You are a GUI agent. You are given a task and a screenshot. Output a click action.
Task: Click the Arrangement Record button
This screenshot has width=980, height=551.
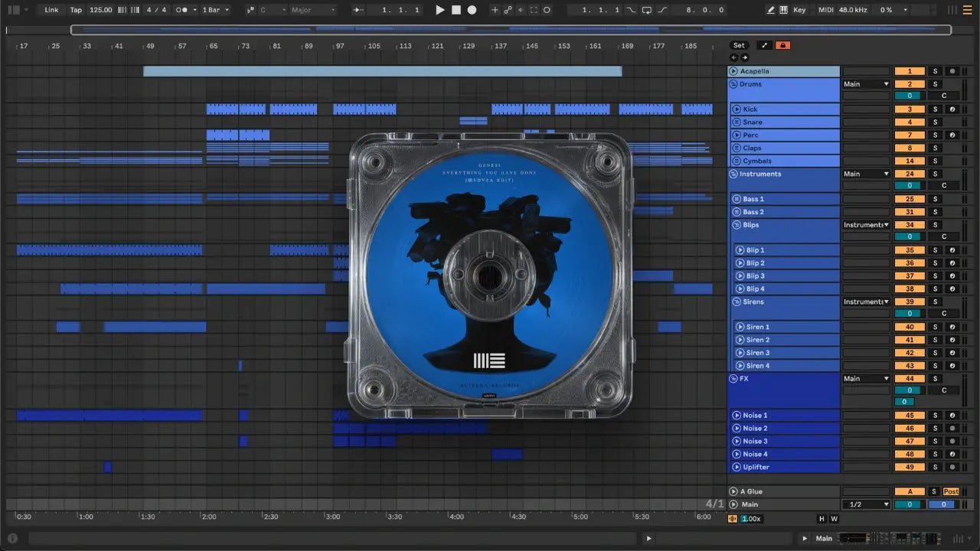(472, 10)
